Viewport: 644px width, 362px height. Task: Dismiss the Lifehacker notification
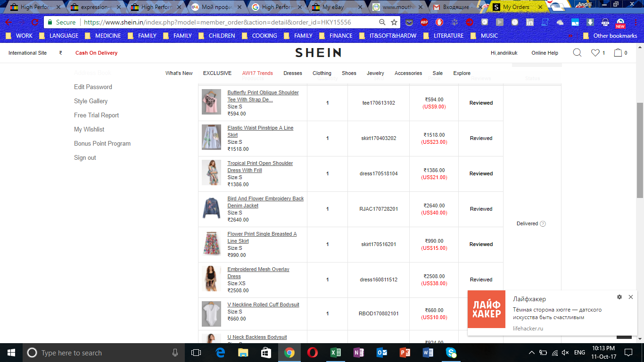pyautogui.click(x=631, y=297)
